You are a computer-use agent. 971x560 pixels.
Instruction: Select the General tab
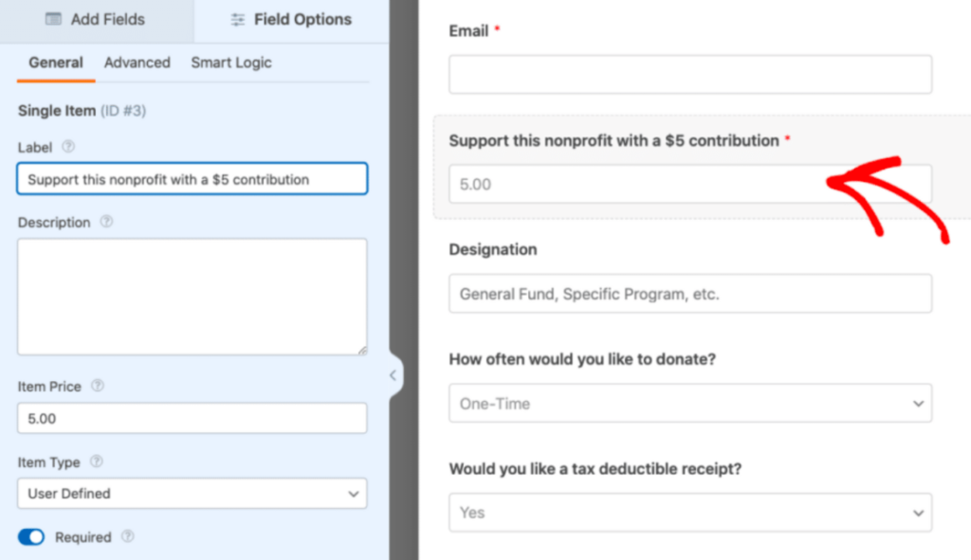(x=55, y=63)
